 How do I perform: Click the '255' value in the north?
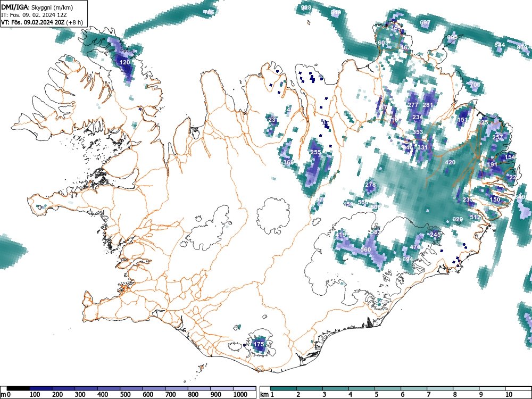tap(315, 152)
